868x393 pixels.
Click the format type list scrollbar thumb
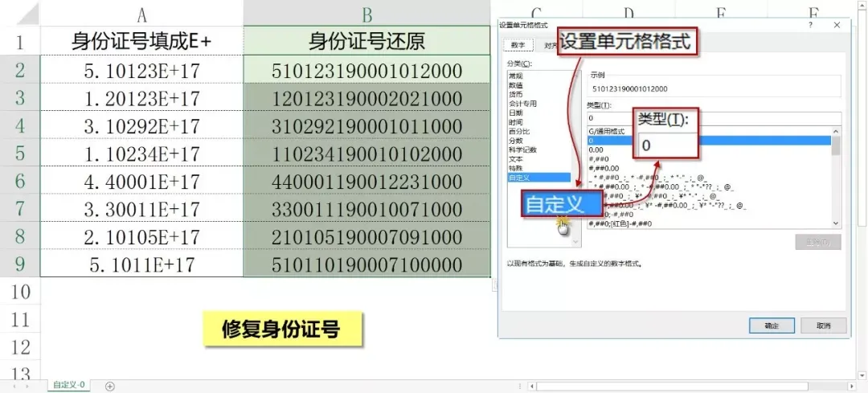tap(836, 145)
